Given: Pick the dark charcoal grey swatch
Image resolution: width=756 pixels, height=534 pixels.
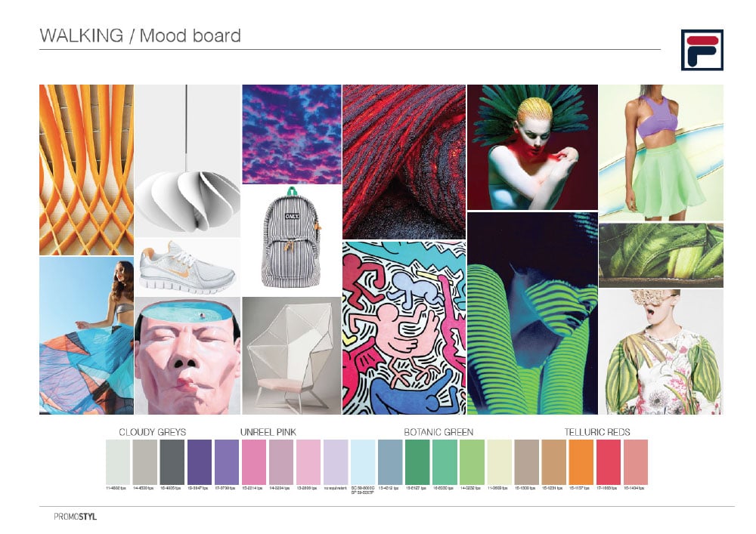Looking at the screenshot, I should pos(172,462).
